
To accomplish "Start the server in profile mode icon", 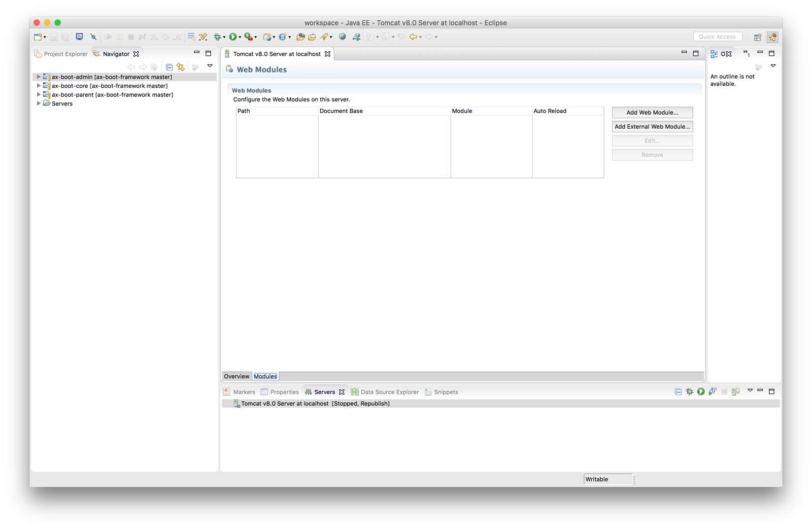I will pyautogui.click(x=713, y=392).
